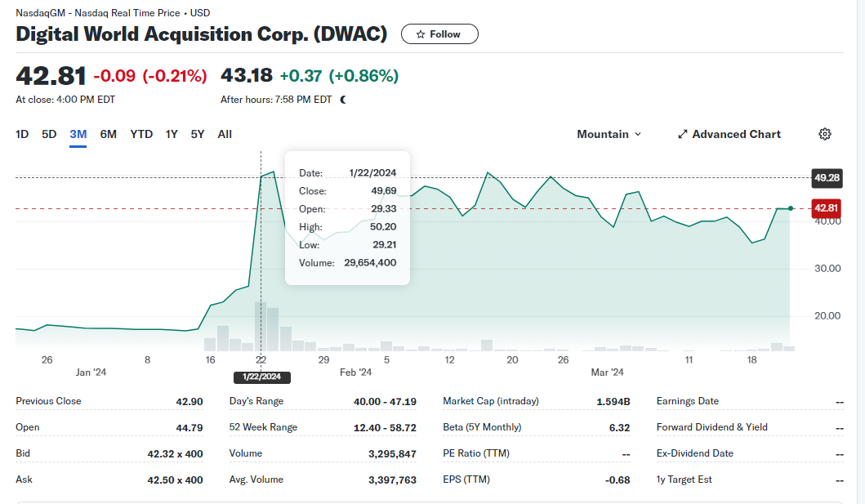Viewport: 865px width, 504px height.
Task: Select the 5Y time range
Action: pyautogui.click(x=198, y=134)
